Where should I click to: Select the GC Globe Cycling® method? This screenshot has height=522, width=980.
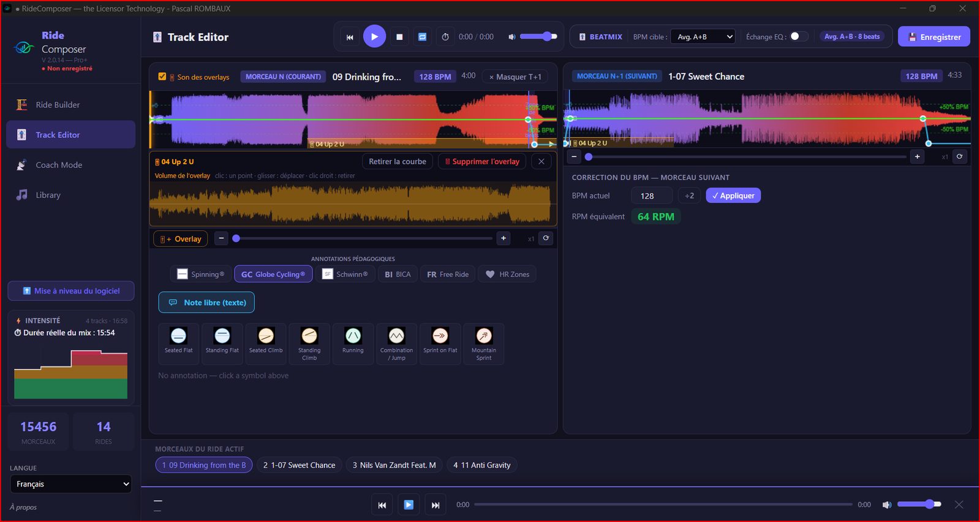tap(273, 274)
